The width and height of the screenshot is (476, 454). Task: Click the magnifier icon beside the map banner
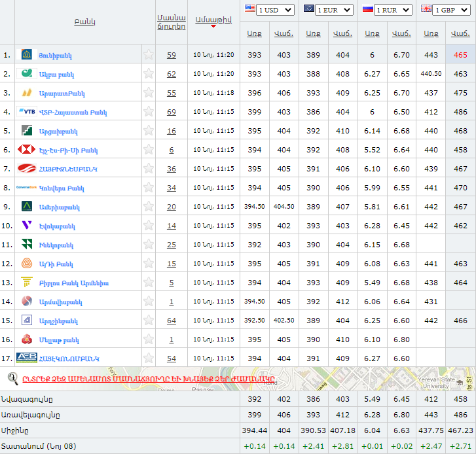click(12, 379)
